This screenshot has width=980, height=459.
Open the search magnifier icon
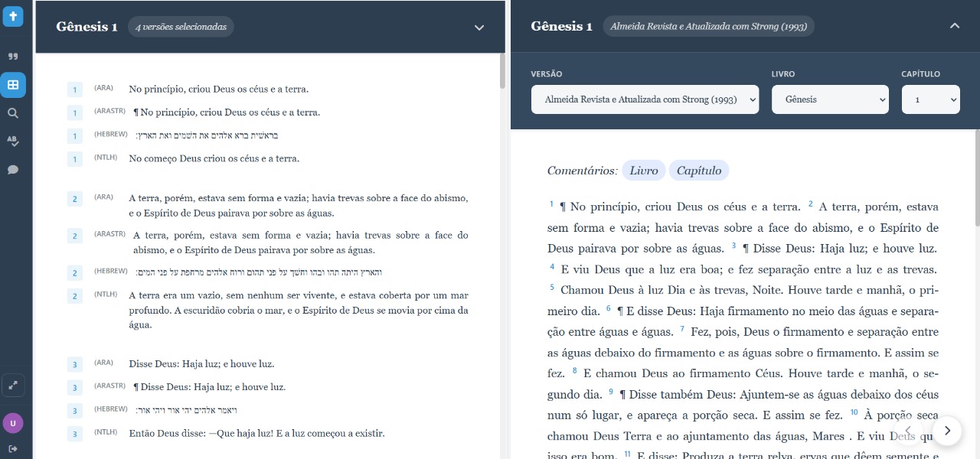tap(13, 113)
